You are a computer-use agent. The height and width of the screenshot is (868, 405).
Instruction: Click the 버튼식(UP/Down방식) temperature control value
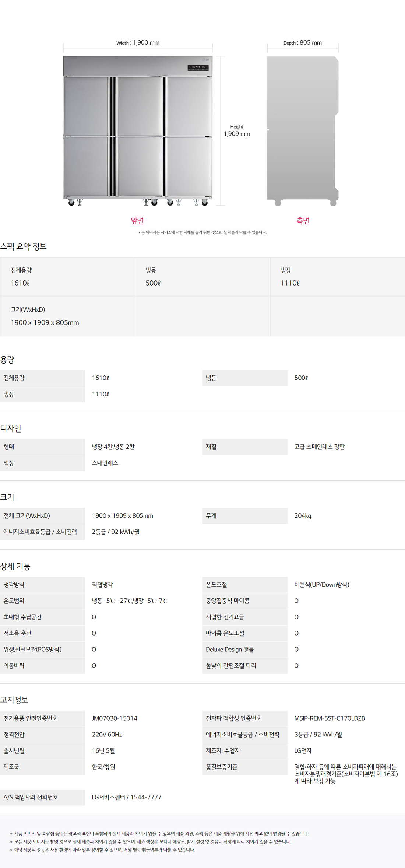pos(322,585)
